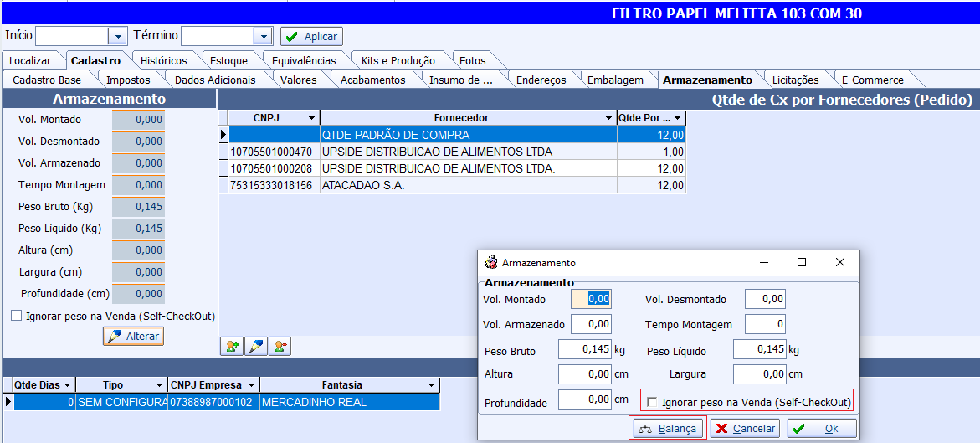
Task: Click the remove supplier icon button
Action: (x=280, y=346)
